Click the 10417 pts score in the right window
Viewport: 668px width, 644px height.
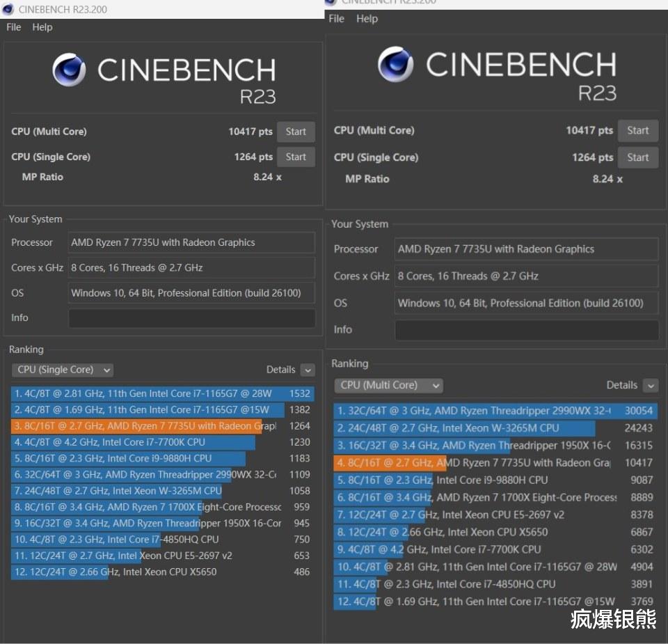pyautogui.click(x=589, y=131)
